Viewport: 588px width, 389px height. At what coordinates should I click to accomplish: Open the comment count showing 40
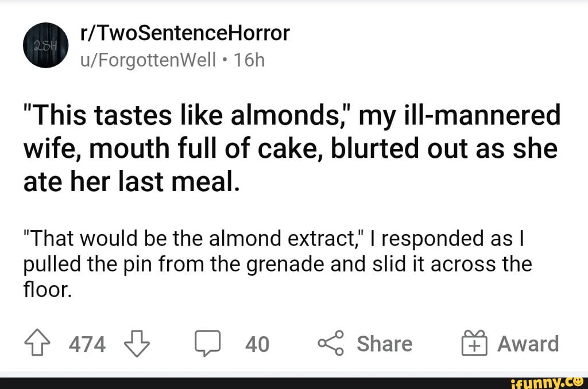258,345
